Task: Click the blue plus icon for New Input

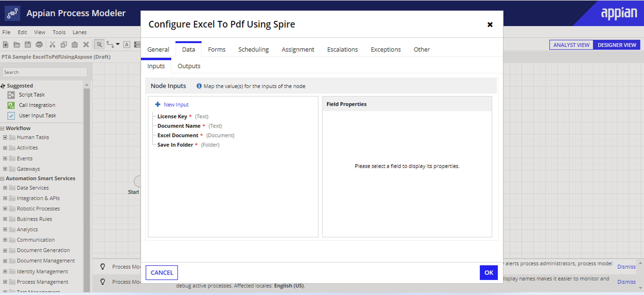Action: pos(157,104)
